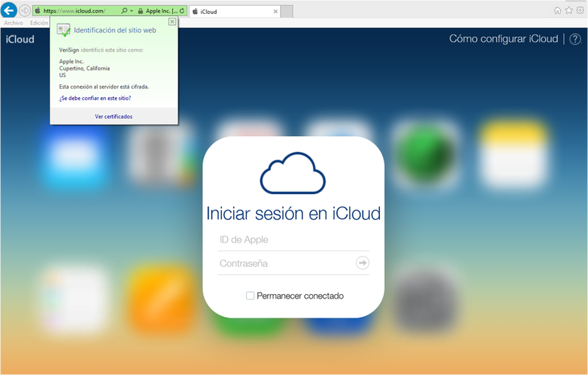Click the help question mark icon
The height and width of the screenshot is (375, 588).
pyautogui.click(x=576, y=39)
